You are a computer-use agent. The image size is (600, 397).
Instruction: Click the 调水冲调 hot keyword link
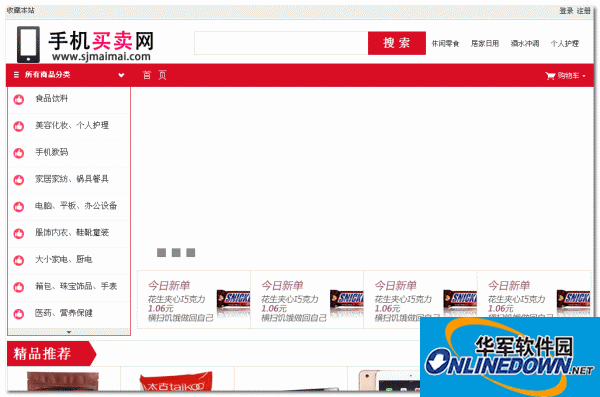(525, 43)
